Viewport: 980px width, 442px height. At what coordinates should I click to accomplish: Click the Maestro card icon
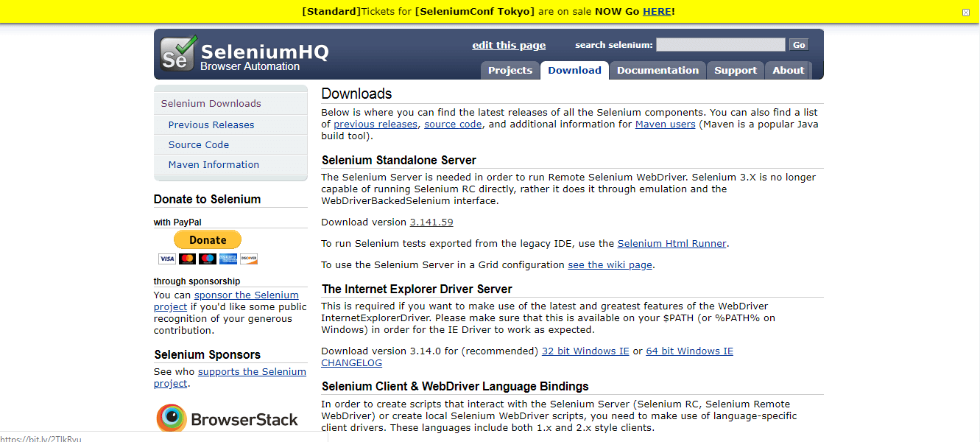[x=208, y=259]
